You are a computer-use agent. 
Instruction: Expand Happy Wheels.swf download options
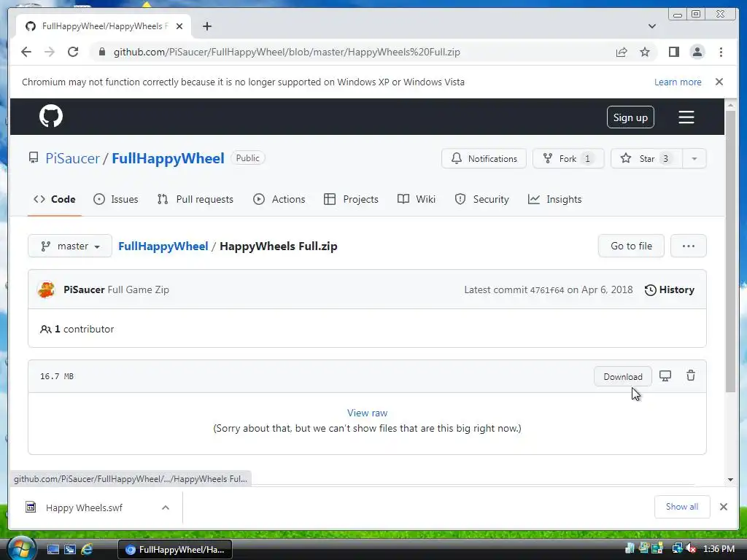click(x=166, y=507)
